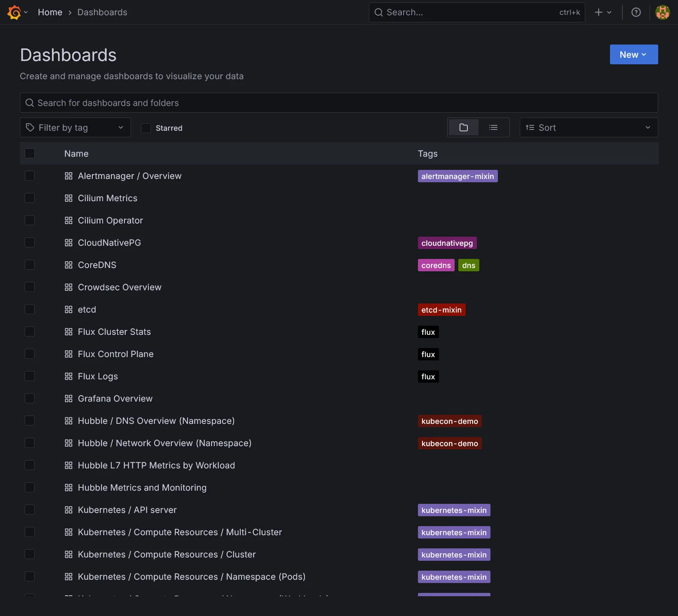Screen dimensions: 678x616
Task: Open the help question mark icon
Action: (636, 12)
